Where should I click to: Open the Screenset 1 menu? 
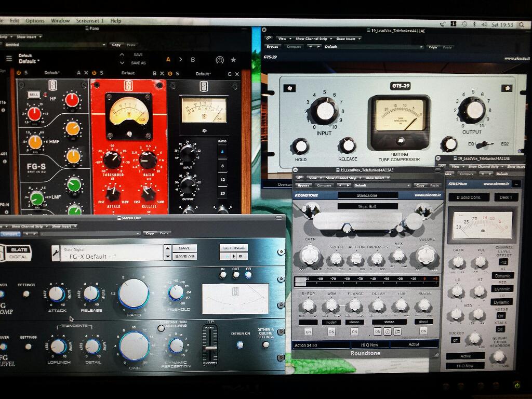89,21
